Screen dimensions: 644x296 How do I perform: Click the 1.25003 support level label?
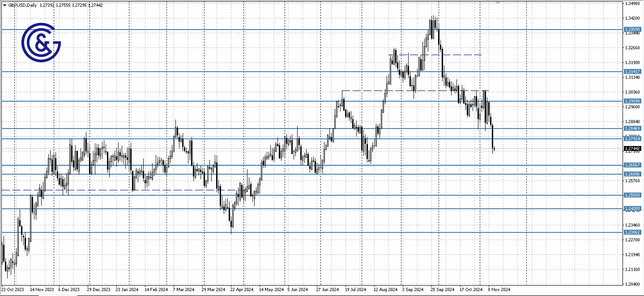[x=632, y=194]
